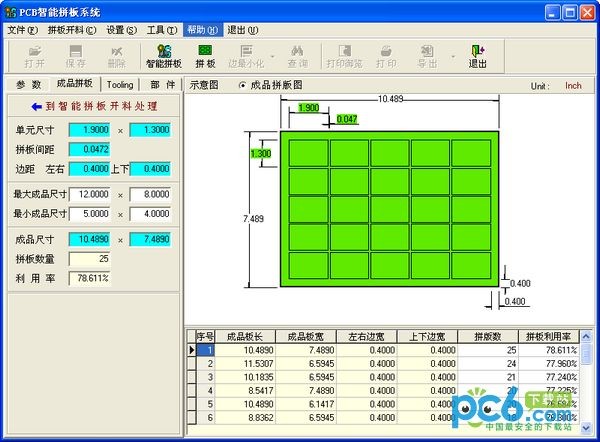Expand the 导出 dropdown arrow
Viewport: 600px width, 442px height.
tap(453, 57)
